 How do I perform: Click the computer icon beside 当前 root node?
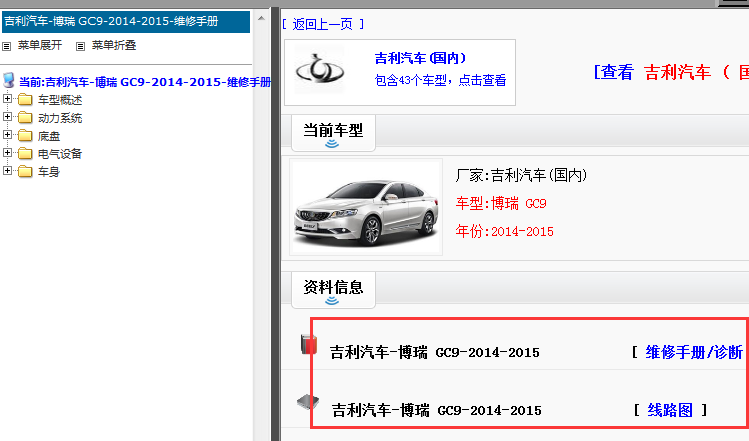click(9, 80)
